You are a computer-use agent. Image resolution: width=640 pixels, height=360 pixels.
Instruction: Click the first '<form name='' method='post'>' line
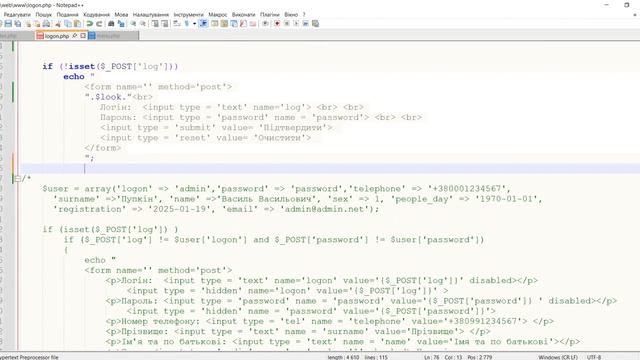[158, 87]
